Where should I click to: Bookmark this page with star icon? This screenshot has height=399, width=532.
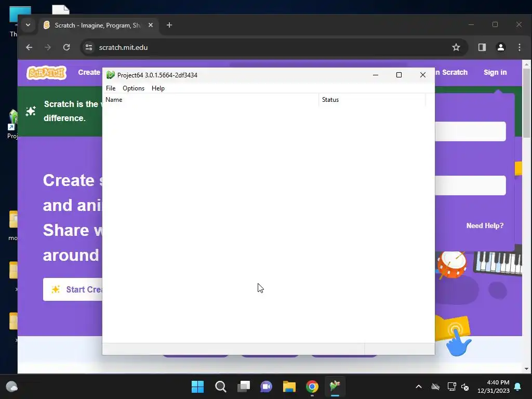[456, 47]
